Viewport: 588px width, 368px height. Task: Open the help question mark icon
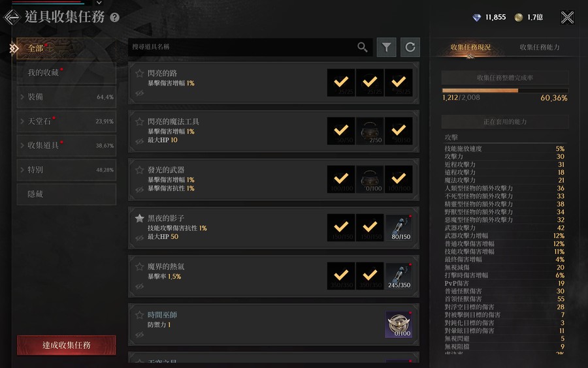(x=115, y=17)
